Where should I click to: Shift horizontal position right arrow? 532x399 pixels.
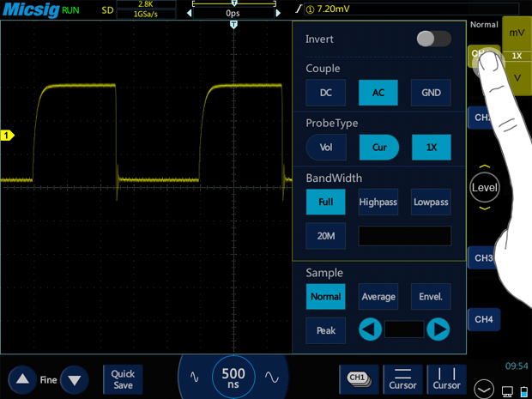click(x=278, y=13)
